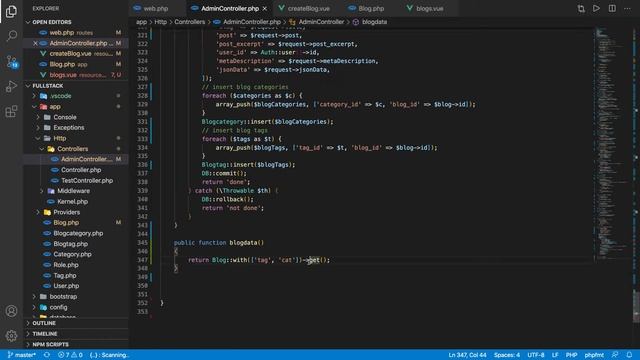The height and width of the screenshot is (360, 640).
Task: Open errors and warnings count in status bar
Action: (70, 355)
